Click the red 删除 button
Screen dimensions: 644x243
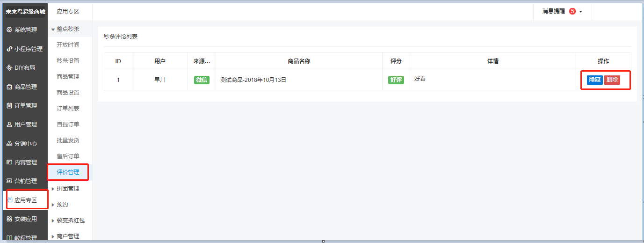click(x=612, y=80)
